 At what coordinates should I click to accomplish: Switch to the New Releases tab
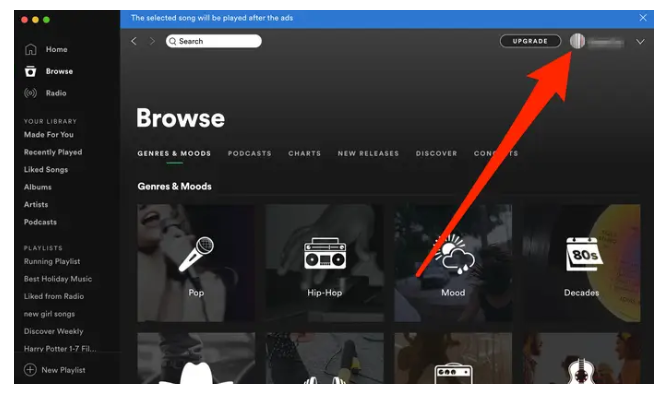click(368, 154)
